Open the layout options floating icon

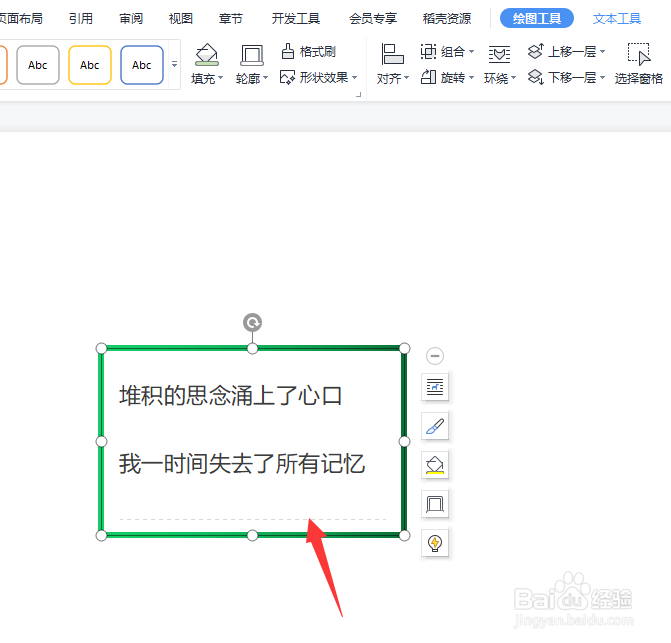click(435, 387)
